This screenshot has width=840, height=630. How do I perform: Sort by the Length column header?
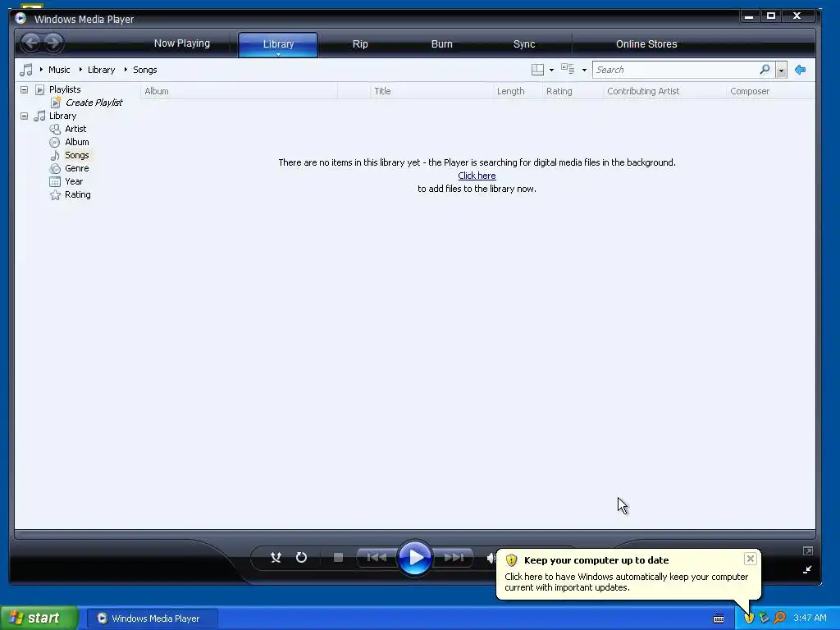(518, 91)
